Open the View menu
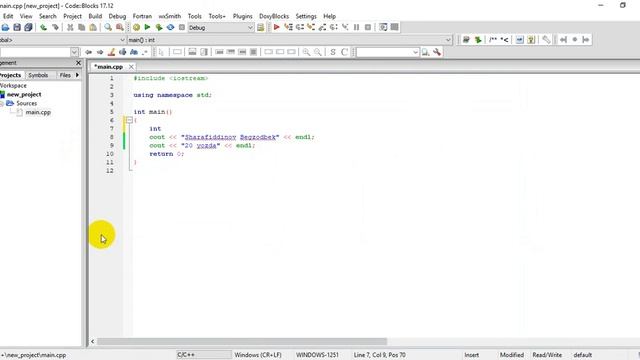Image resolution: width=640 pixels, height=360 pixels. [x=26, y=16]
